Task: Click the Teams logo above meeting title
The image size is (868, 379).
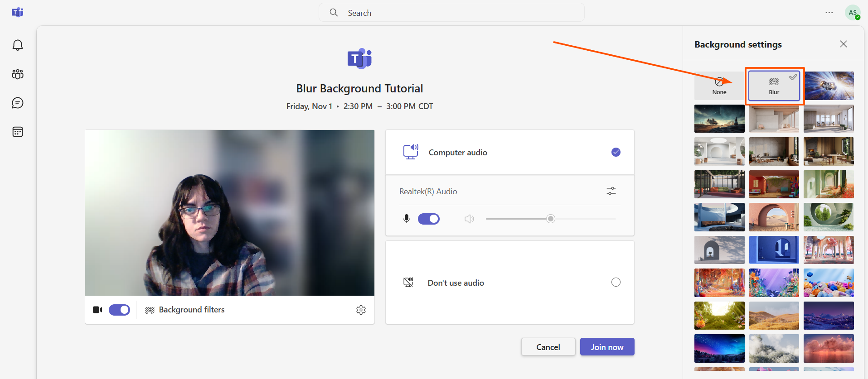Action: coord(359,58)
